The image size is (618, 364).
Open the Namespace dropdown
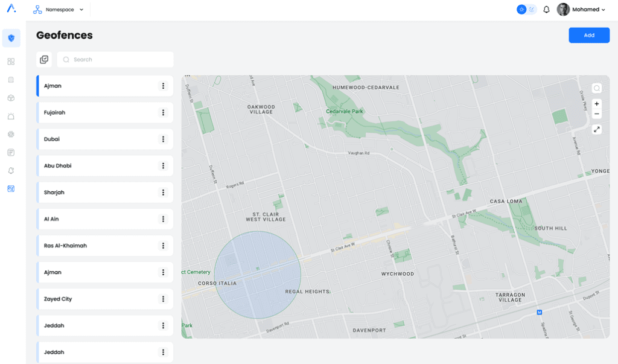tap(59, 10)
